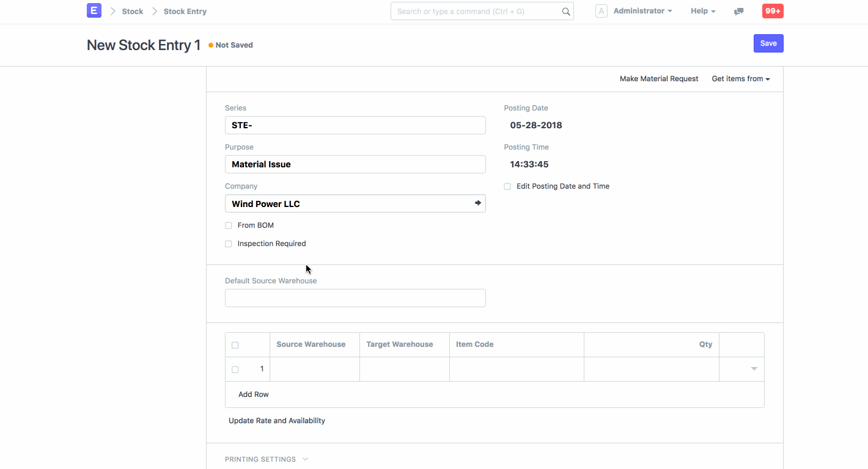
Task: Click the ERPNext home logo icon
Action: pos(94,10)
